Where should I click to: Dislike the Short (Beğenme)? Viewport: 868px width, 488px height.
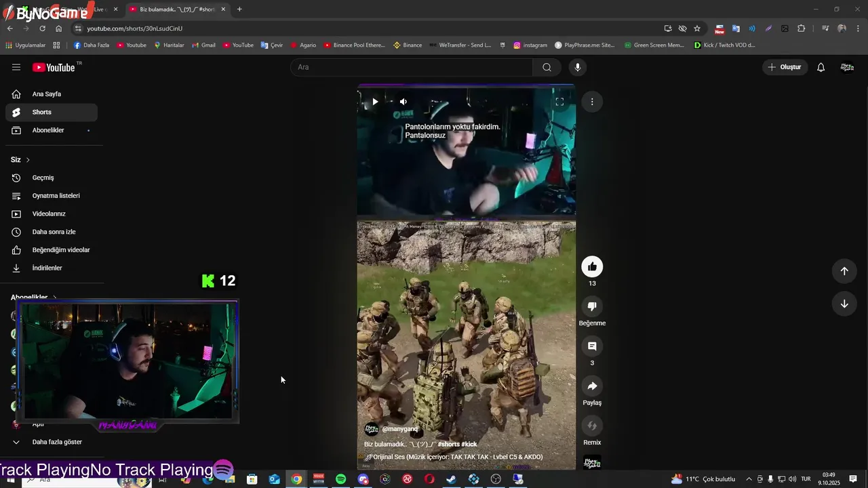(x=592, y=306)
